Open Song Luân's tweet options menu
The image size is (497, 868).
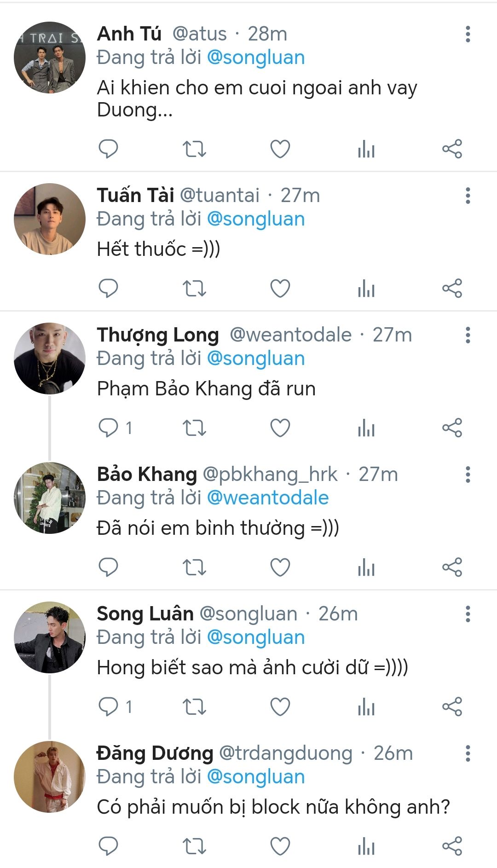pos(468,614)
